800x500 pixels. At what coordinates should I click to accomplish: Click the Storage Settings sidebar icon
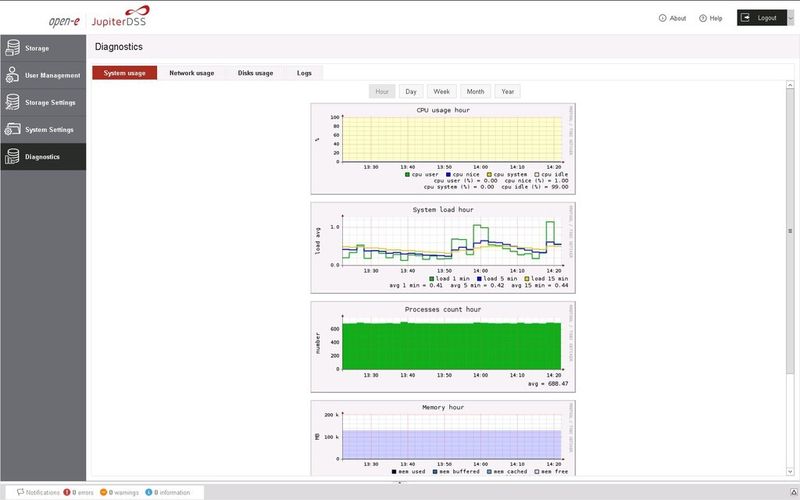(12, 102)
